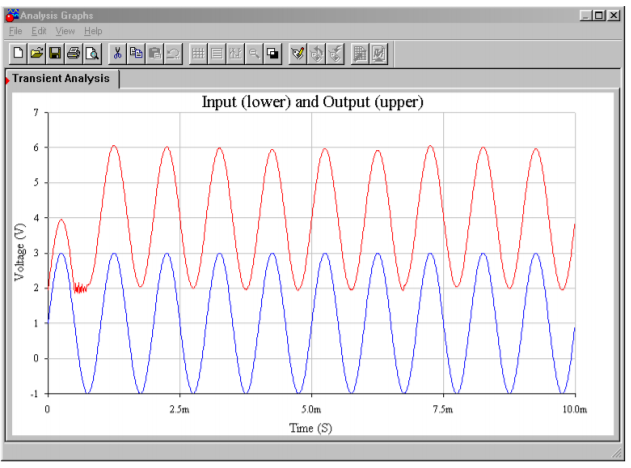Click the Paste clipboard icon
This screenshot has height=468, width=631.
click(154, 53)
